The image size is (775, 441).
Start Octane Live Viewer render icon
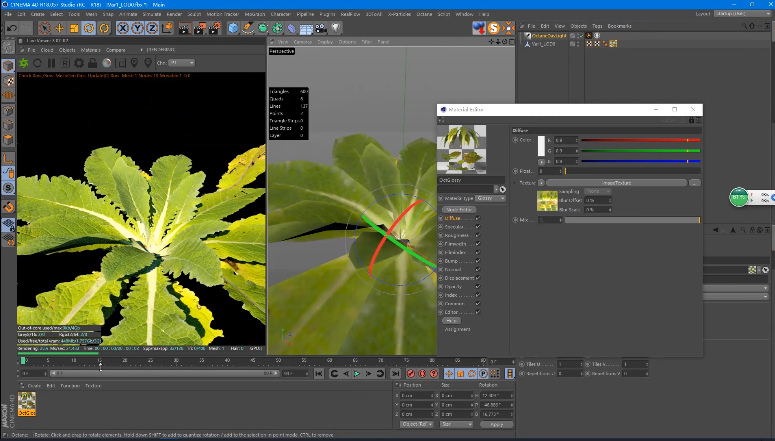(x=24, y=63)
